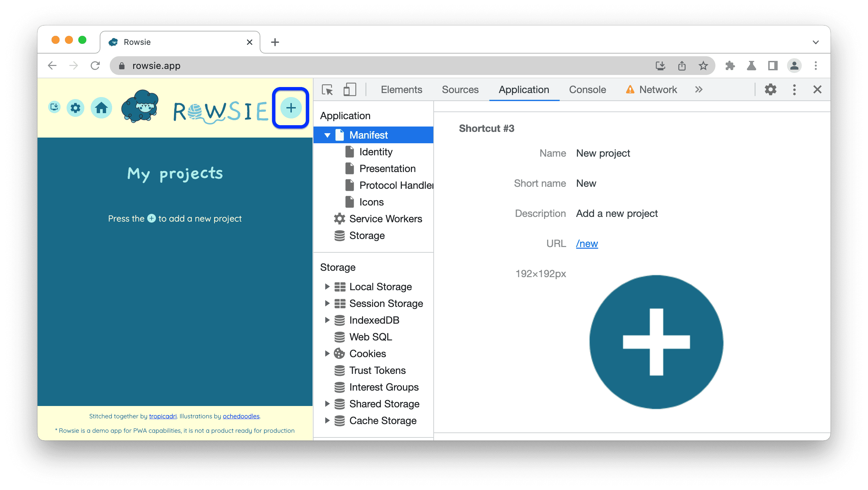Expand the Local Storage tree item

[327, 286]
